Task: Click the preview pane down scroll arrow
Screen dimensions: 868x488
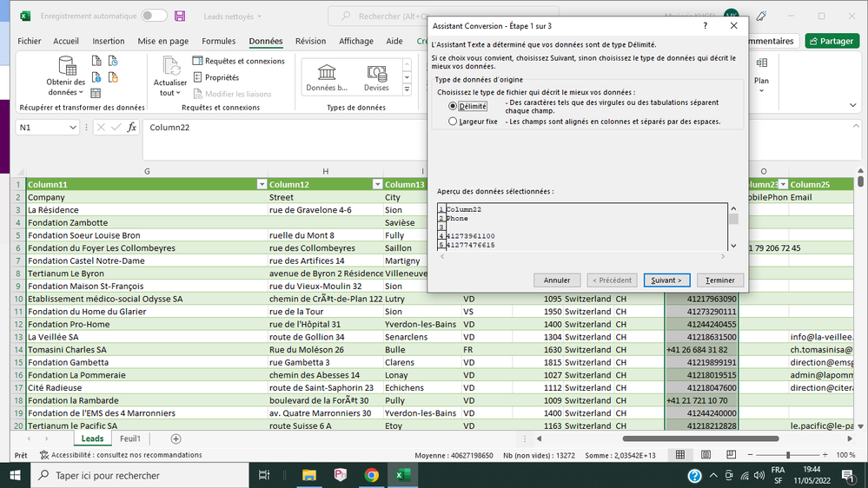Action: pyautogui.click(x=733, y=246)
